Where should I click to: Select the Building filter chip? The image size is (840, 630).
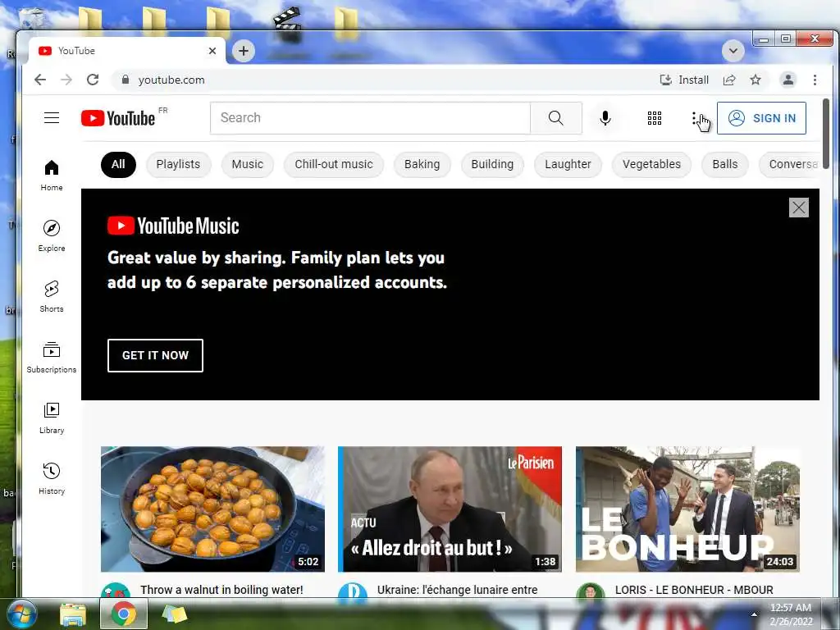pos(492,164)
